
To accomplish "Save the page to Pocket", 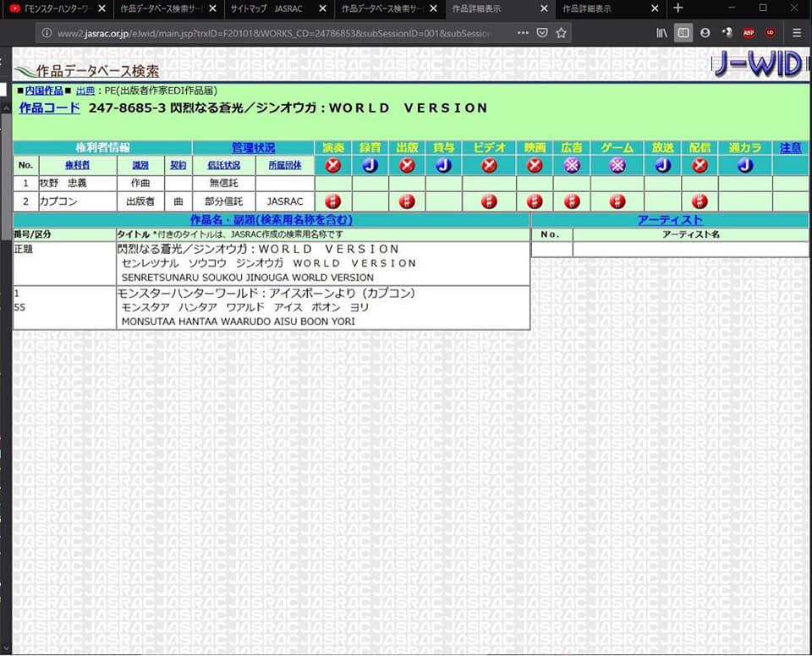I will (x=541, y=33).
